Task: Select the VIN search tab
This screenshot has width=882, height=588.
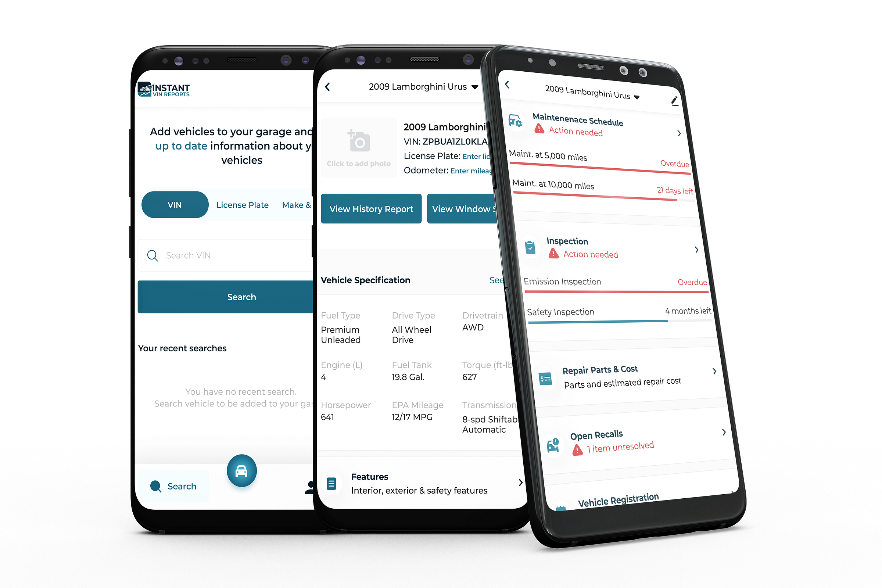Action: pos(173,205)
